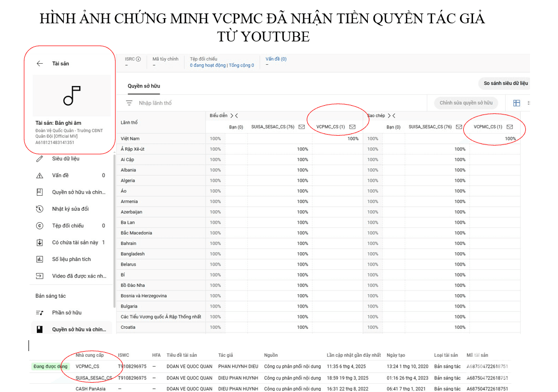
Task: Select Quyền sở hữu và chín... above Nhật ký sửa đổi
Action: 79,192
